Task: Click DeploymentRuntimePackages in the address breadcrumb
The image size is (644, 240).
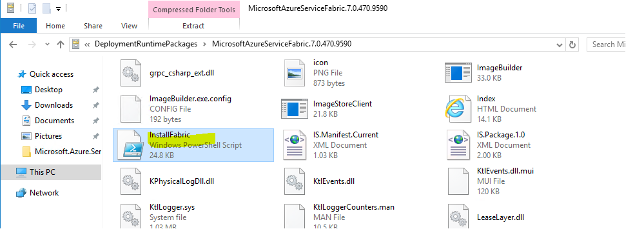Action: [146, 44]
